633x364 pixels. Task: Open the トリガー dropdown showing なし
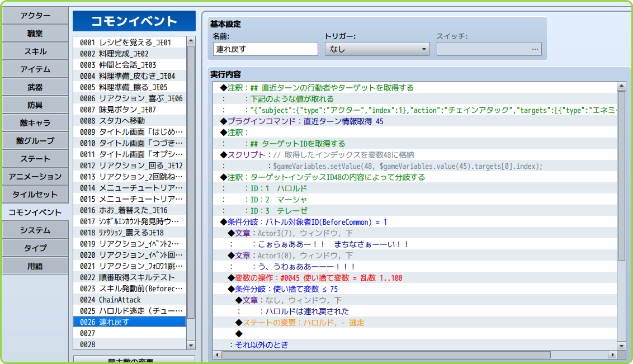[377, 49]
